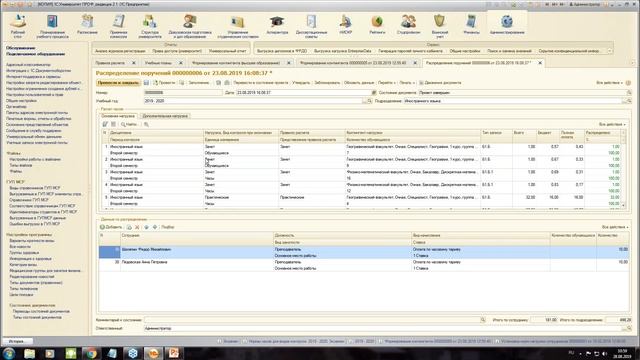
Task: Open the Рабочий стол section
Action: (18, 26)
